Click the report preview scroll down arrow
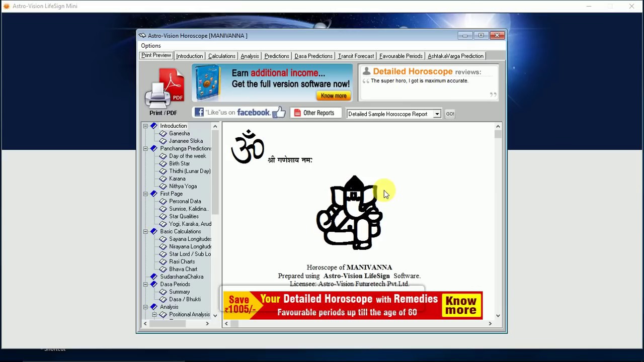Screen dimensions: 644x362 click(x=498, y=316)
